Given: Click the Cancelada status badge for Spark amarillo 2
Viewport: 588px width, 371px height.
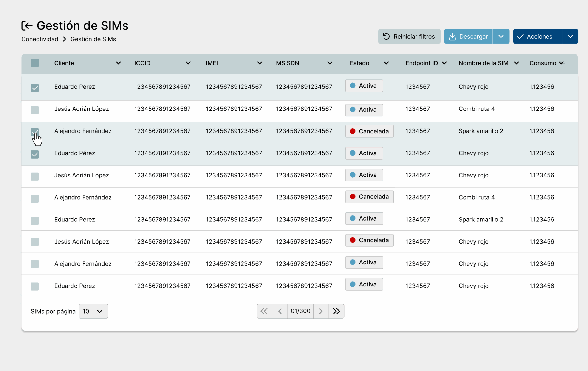Looking at the screenshot, I should click(x=369, y=131).
